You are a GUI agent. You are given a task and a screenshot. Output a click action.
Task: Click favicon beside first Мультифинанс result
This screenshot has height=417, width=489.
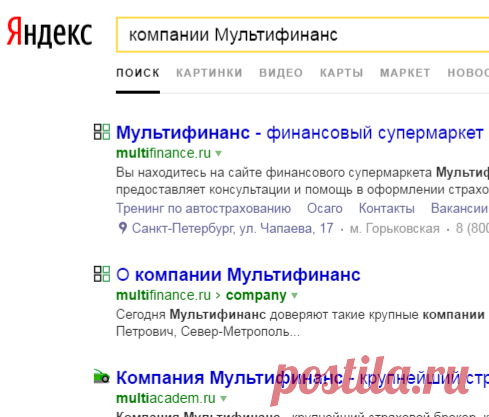tap(102, 132)
